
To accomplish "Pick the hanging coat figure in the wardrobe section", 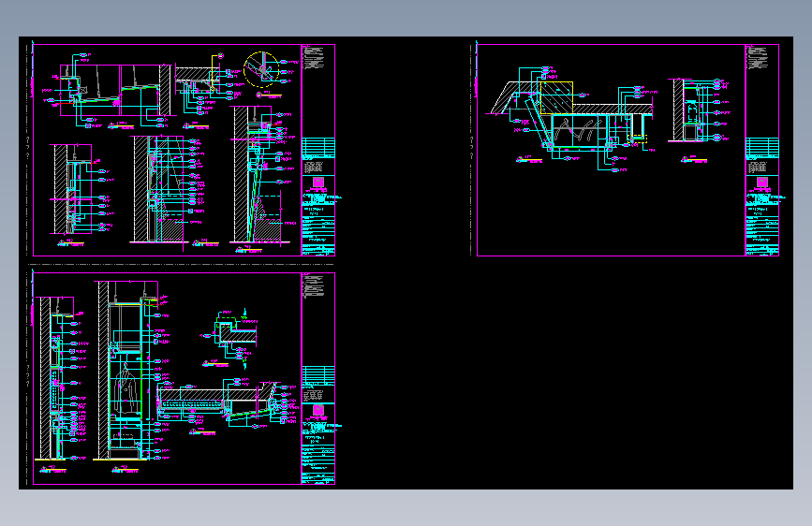I will click(125, 388).
